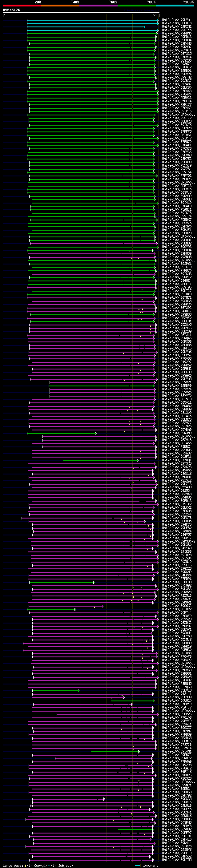Select the cyan alignment bar for UniRef100_Q9FXM2
The height and width of the screenshot is (868, 197).
86,26
